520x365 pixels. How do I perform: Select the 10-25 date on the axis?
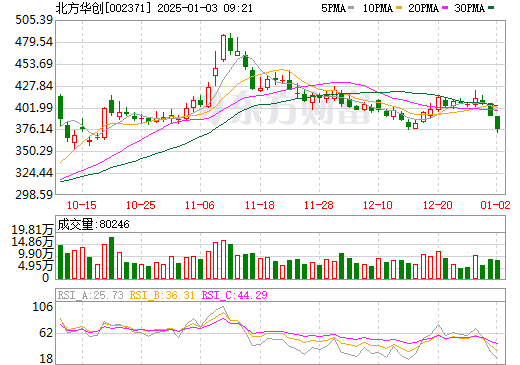pyautogui.click(x=141, y=205)
